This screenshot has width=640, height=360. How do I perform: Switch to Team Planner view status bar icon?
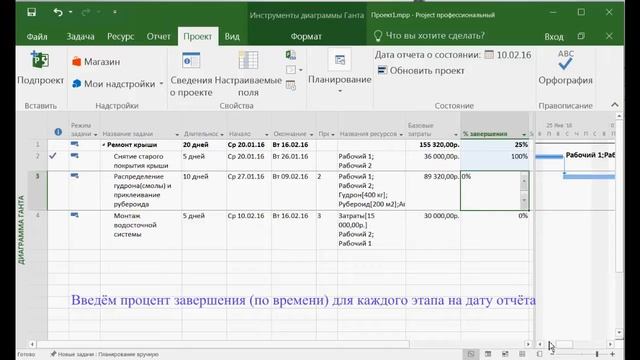pos(505,354)
